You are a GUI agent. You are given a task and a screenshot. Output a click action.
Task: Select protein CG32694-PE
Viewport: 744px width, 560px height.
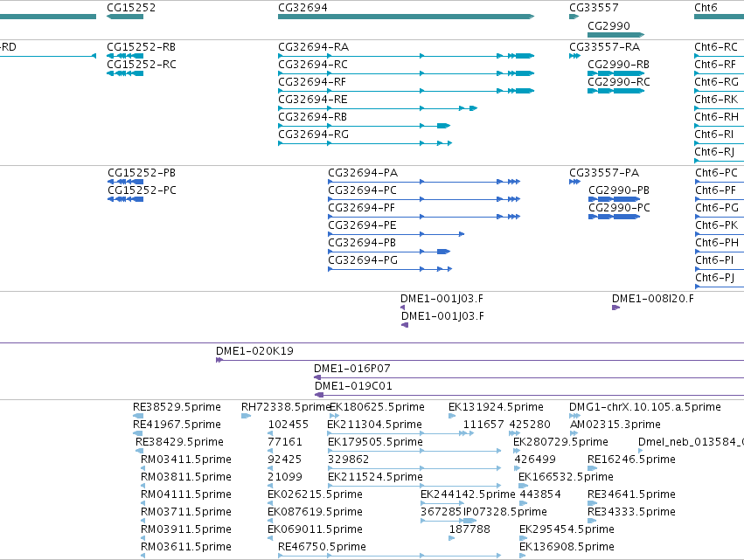(x=362, y=225)
